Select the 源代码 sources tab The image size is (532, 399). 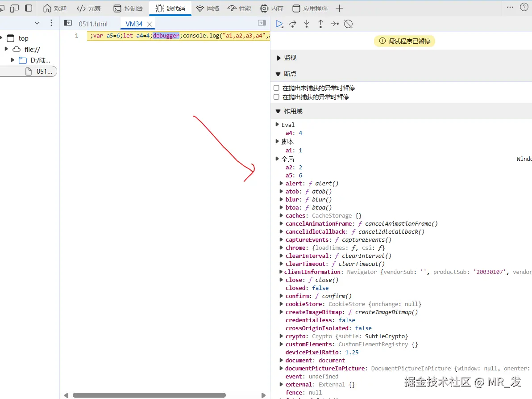(x=170, y=8)
